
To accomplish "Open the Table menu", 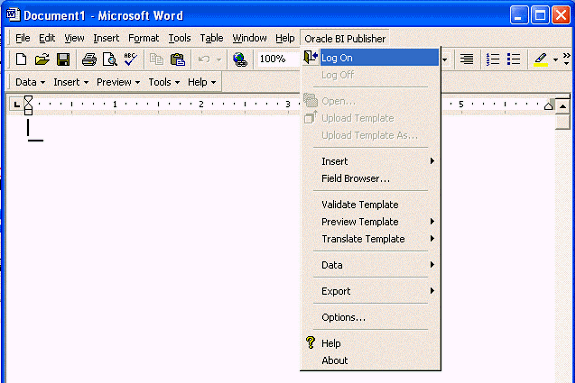I will point(211,38).
